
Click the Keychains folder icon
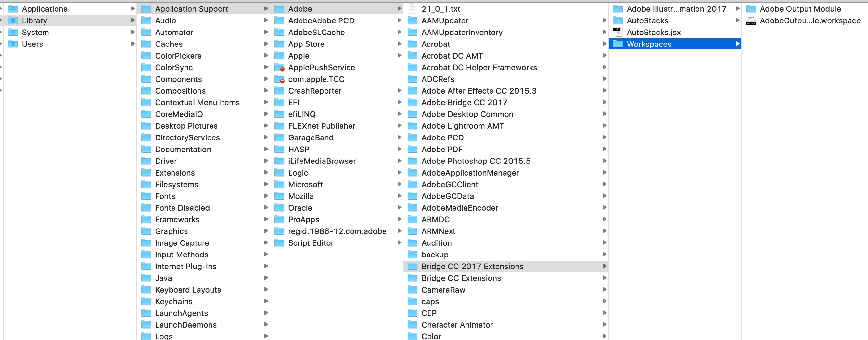(146, 302)
